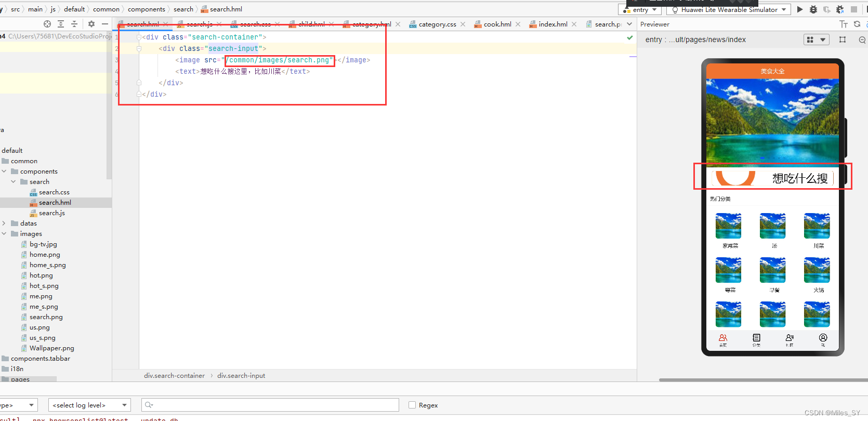Viewport: 868px width, 421px height.
Task: Start debugging with the bug icon
Action: click(x=813, y=9)
